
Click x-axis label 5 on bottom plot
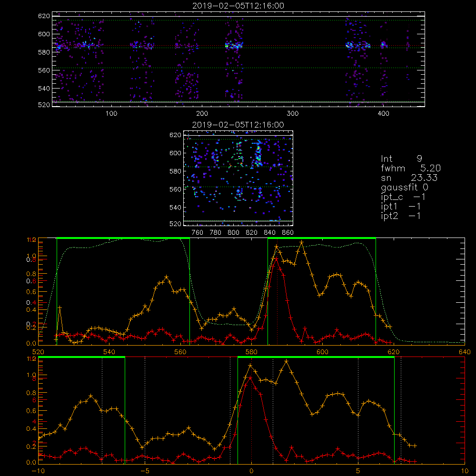[358, 471]
